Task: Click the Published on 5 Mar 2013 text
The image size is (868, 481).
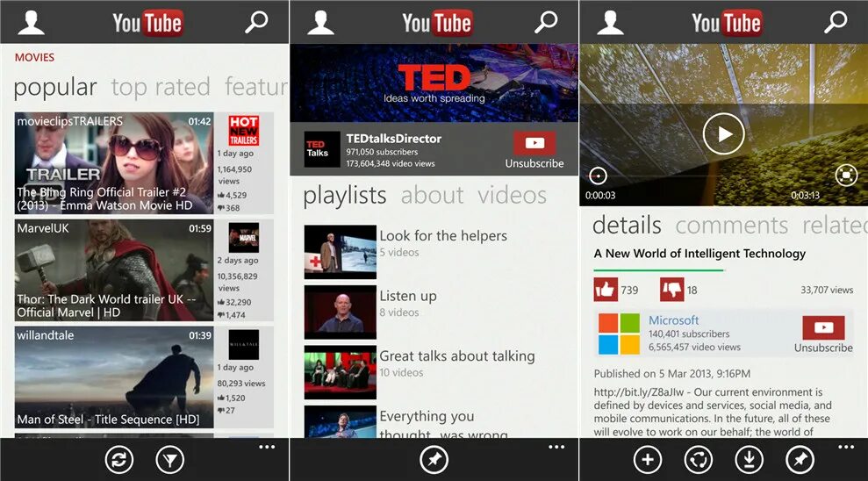Action: pos(672,374)
